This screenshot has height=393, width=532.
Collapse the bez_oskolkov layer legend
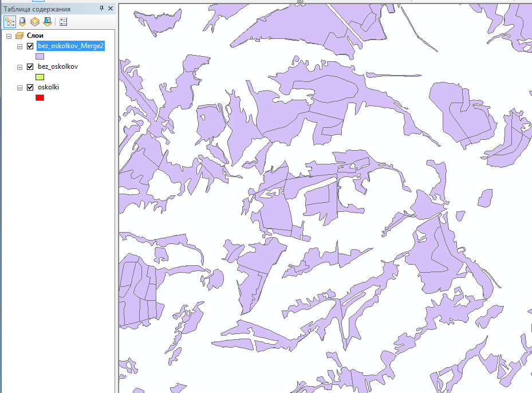19,67
